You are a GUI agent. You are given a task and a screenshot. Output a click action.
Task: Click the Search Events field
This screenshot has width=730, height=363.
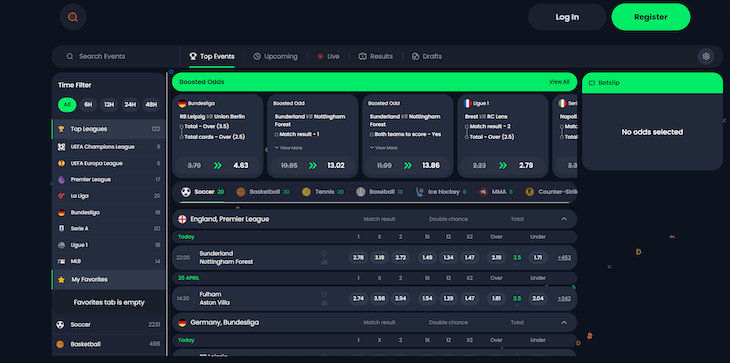point(116,56)
